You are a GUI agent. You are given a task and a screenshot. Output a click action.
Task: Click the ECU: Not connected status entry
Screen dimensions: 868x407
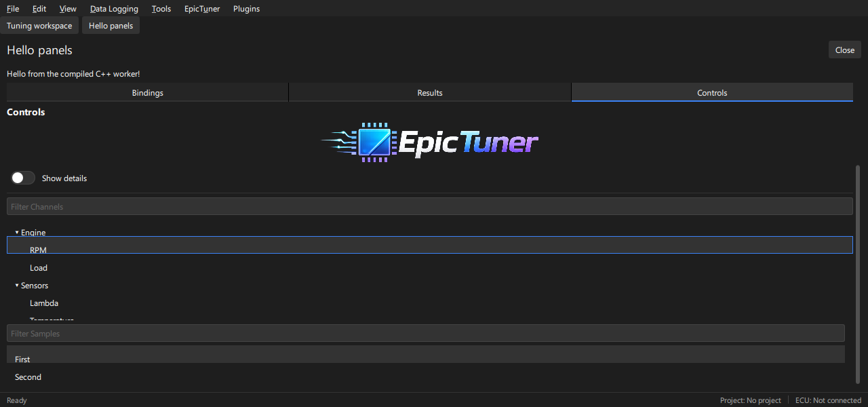coord(828,400)
